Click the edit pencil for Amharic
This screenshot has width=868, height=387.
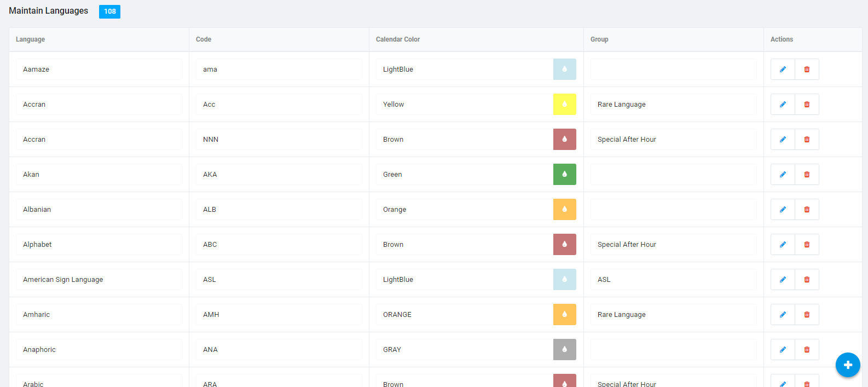tap(783, 315)
